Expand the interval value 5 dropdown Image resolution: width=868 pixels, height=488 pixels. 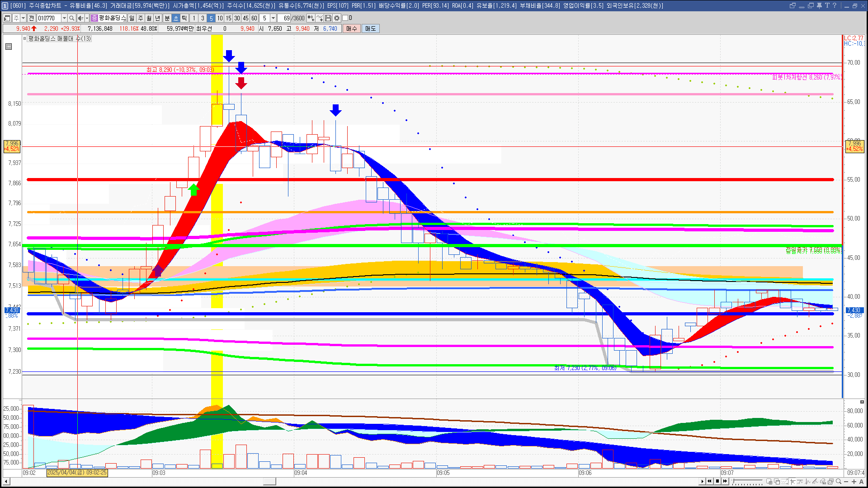click(x=273, y=18)
